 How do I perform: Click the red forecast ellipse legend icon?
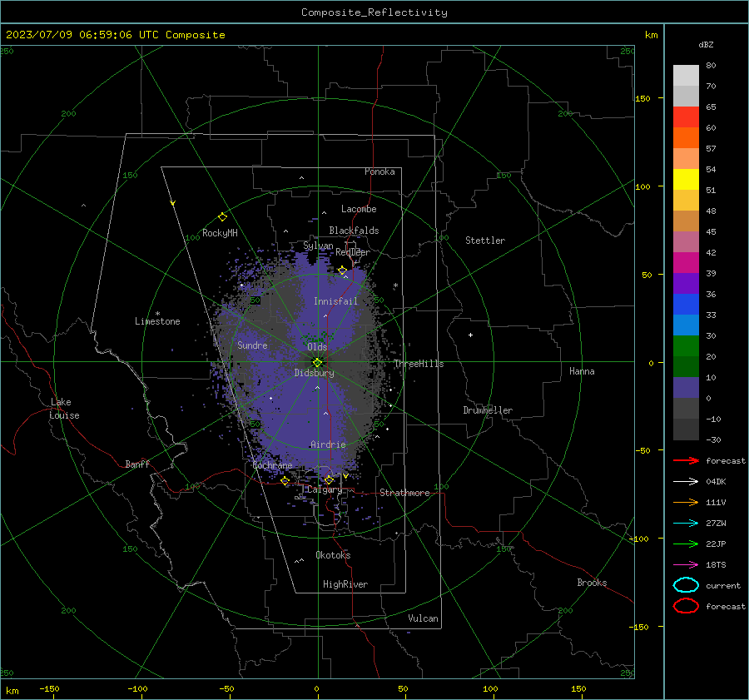[x=686, y=606]
